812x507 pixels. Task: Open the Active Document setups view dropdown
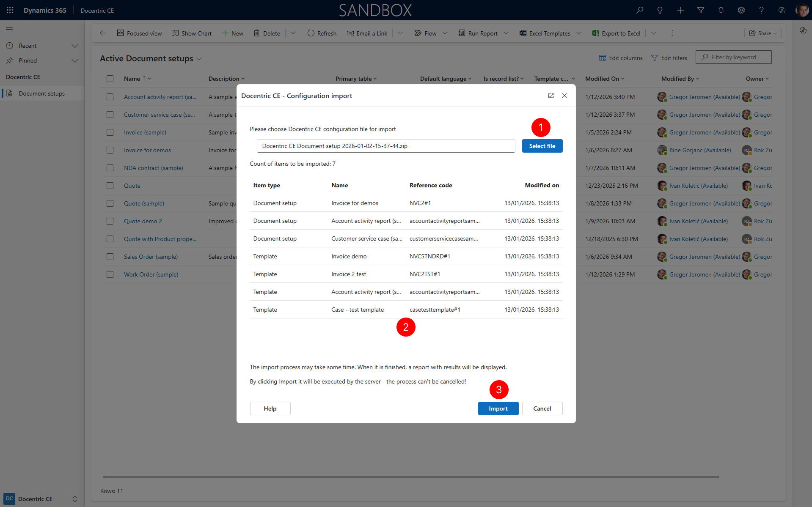[x=199, y=59]
